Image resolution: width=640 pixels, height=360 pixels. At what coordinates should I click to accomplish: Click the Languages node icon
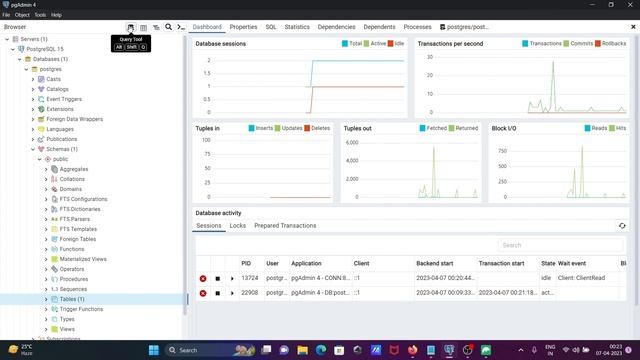coord(41,129)
